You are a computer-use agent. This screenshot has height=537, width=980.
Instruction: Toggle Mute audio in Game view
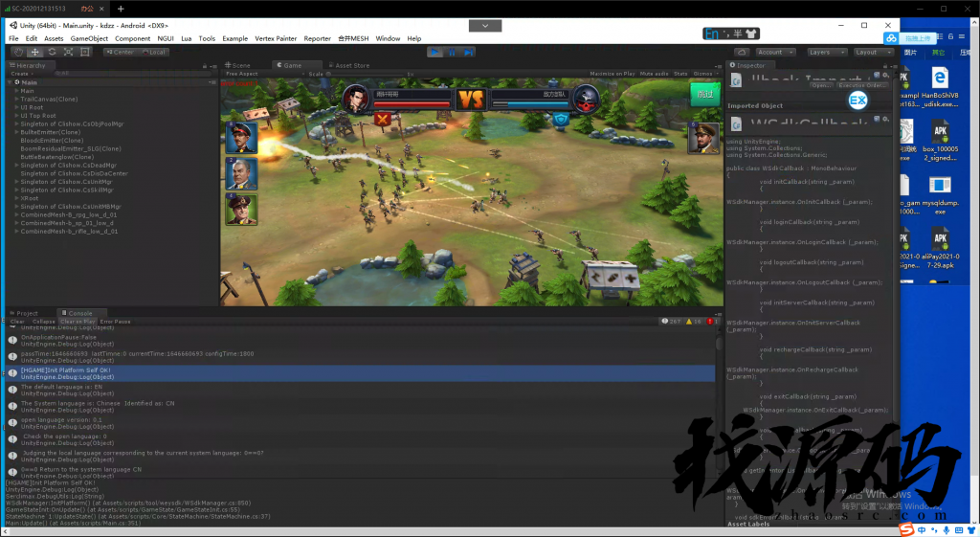[655, 74]
